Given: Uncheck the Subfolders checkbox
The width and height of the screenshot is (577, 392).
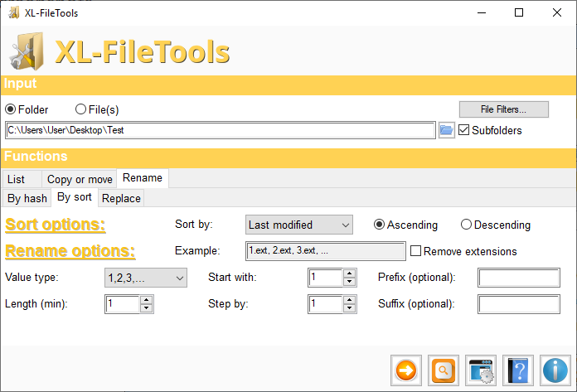Looking at the screenshot, I should [x=464, y=130].
